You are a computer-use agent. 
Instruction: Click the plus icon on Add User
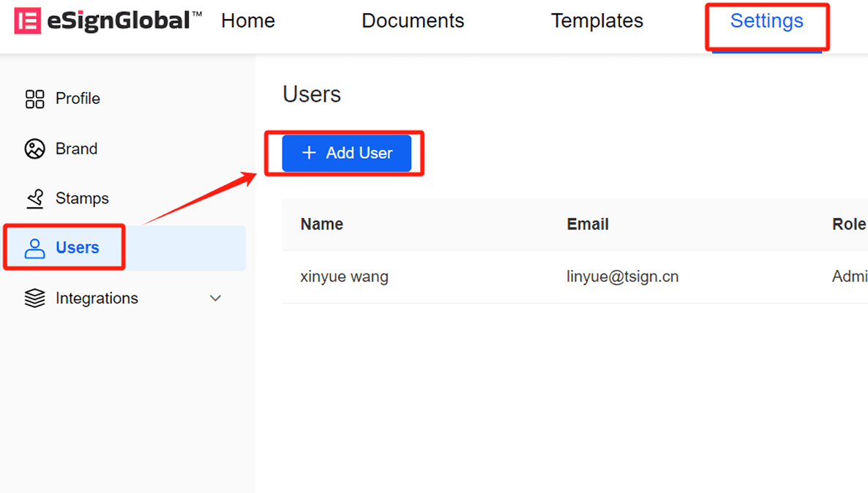(x=309, y=153)
